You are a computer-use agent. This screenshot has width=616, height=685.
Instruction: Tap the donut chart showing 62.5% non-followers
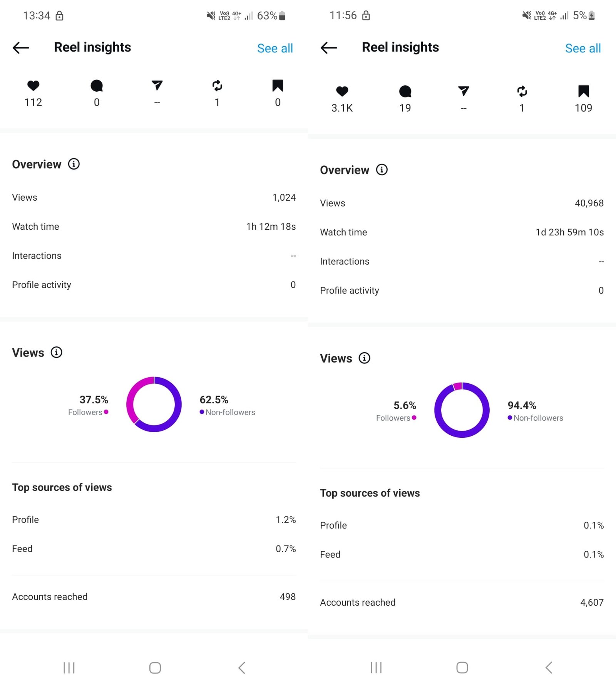pyautogui.click(x=154, y=404)
